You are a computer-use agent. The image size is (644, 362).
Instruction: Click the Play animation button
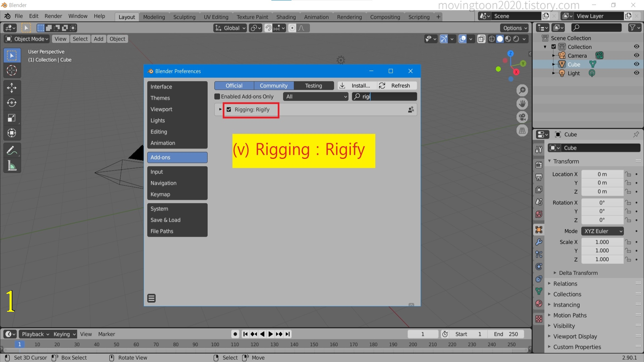pyautogui.click(x=271, y=334)
